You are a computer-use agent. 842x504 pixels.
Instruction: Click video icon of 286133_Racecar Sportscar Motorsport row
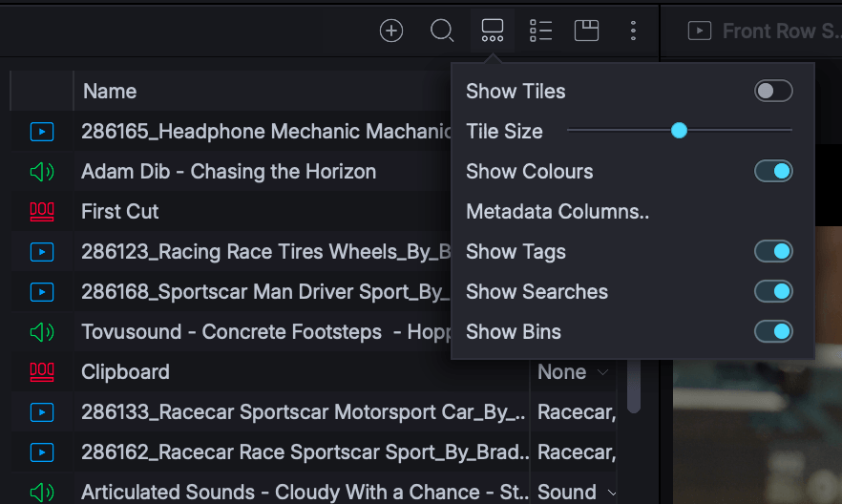42,412
